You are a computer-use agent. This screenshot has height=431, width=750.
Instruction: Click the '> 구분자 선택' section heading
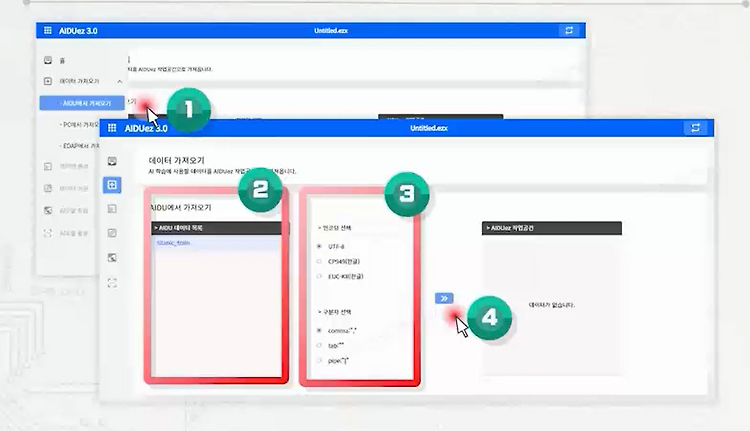334,312
